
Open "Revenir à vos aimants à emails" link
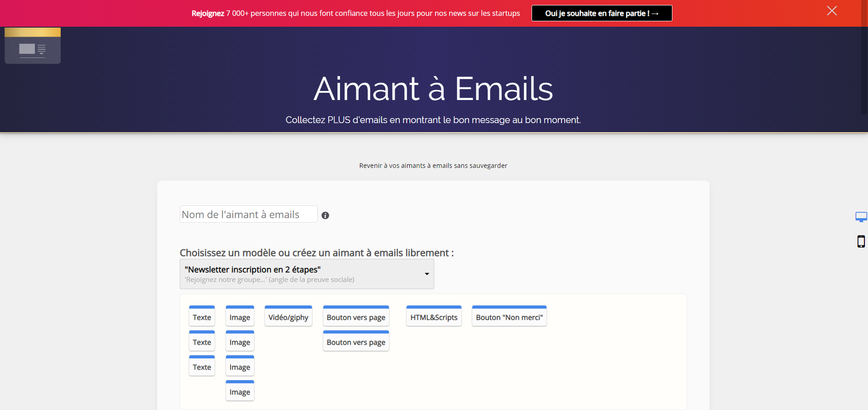tap(433, 166)
